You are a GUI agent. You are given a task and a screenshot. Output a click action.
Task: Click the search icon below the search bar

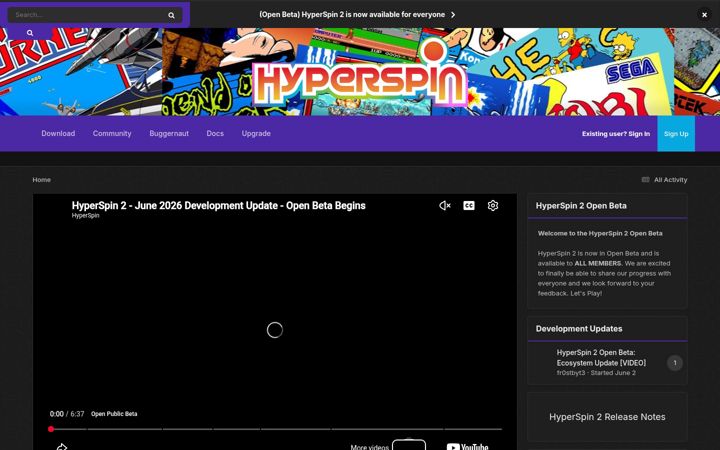tap(30, 33)
